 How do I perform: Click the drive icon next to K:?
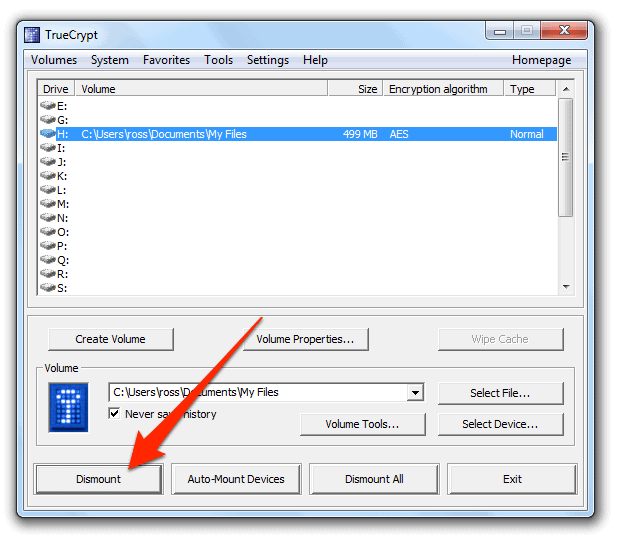coord(48,176)
